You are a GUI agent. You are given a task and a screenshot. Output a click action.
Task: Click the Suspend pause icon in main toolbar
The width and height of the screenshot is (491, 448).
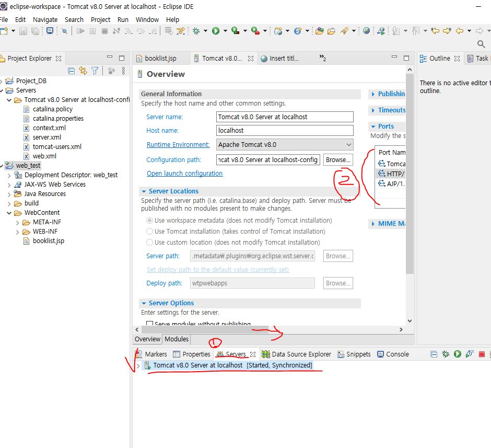tap(92, 31)
